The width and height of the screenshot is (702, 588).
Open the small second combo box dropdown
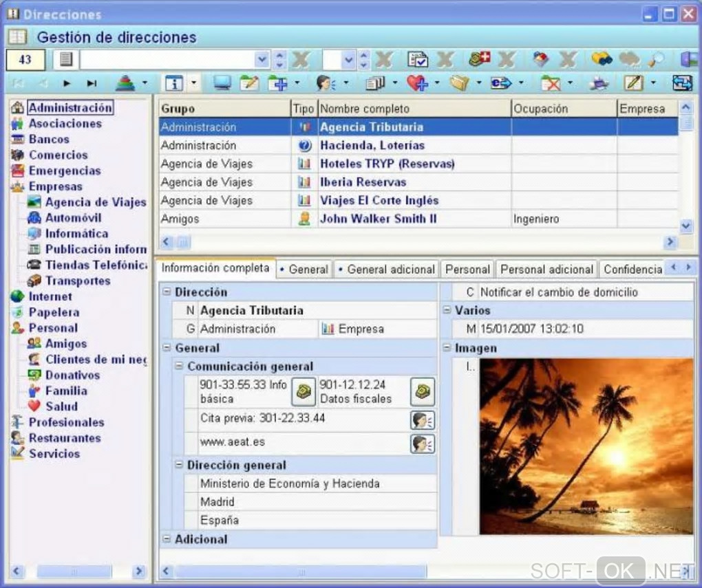coord(349,60)
